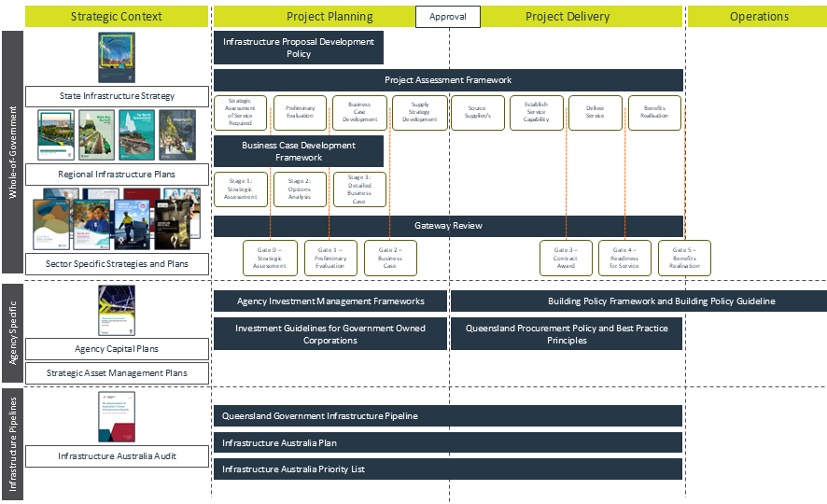Click Queensland Government Infrastructure Pipeline bar

pos(448,416)
